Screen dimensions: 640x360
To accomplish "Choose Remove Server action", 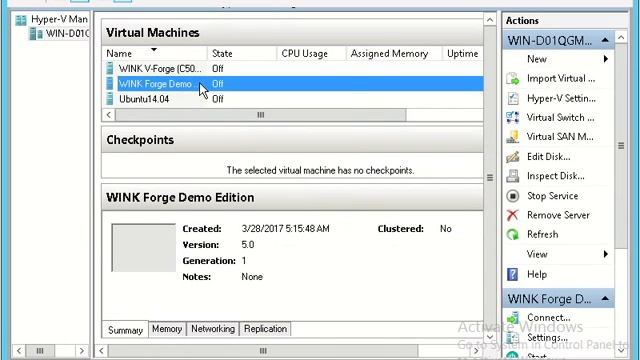I will tap(558, 215).
